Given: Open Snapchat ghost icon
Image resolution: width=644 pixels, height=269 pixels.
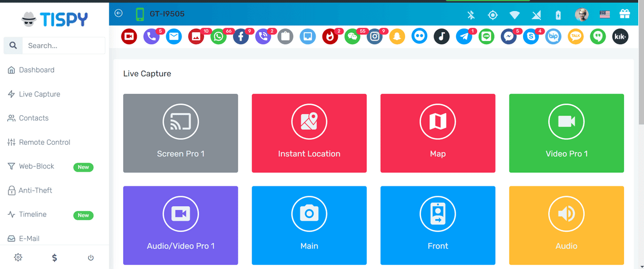Looking at the screenshot, I should [x=397, y=36].
